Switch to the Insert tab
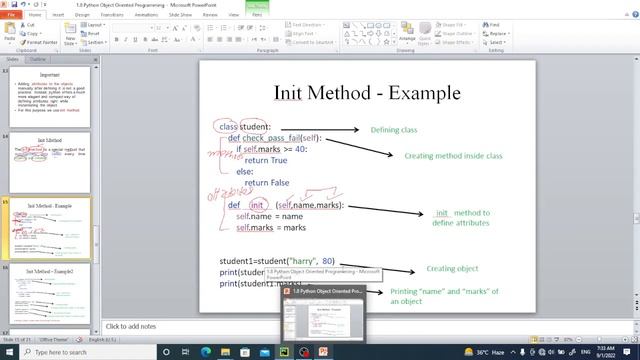This screenshot has height=360, width=640. tap(58, 15)
